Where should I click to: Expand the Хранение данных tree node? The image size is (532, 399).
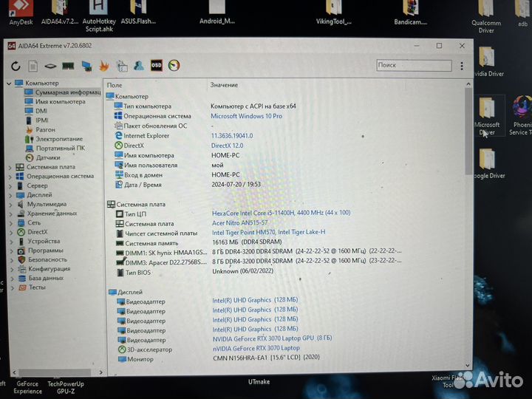(11, 214)
